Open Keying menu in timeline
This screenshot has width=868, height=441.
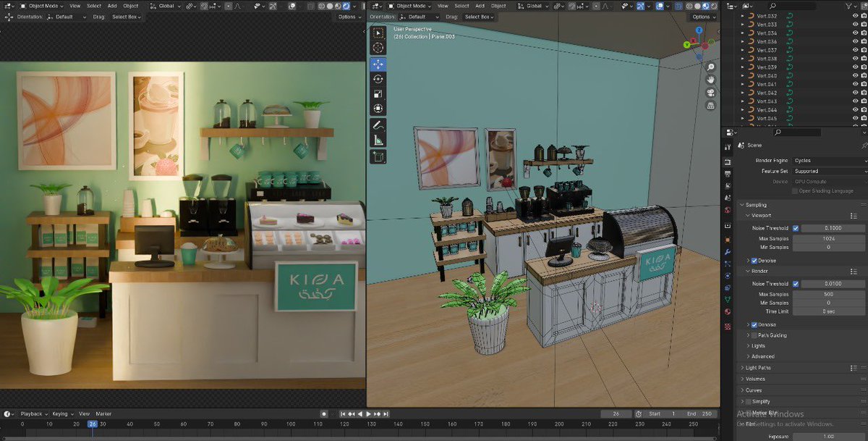tap(62, 413)
